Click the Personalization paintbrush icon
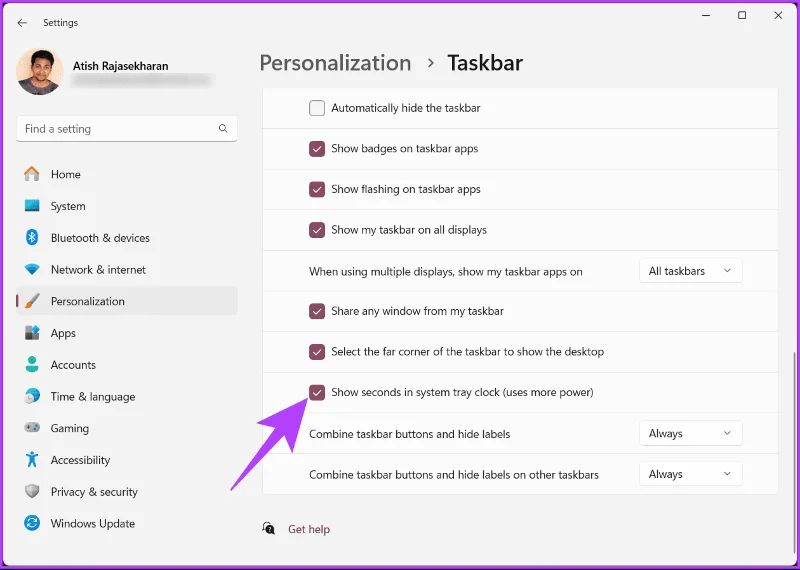800x570 pixels. coord(32,301)
